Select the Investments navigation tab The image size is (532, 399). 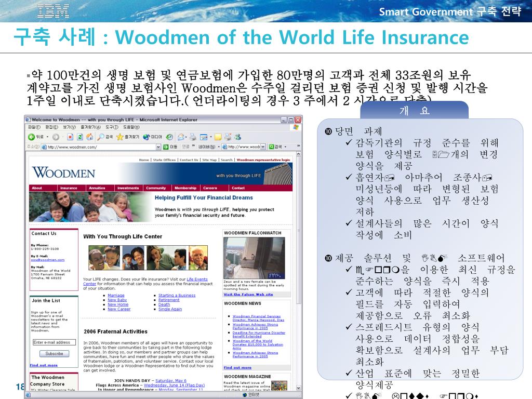click(128, 188)
